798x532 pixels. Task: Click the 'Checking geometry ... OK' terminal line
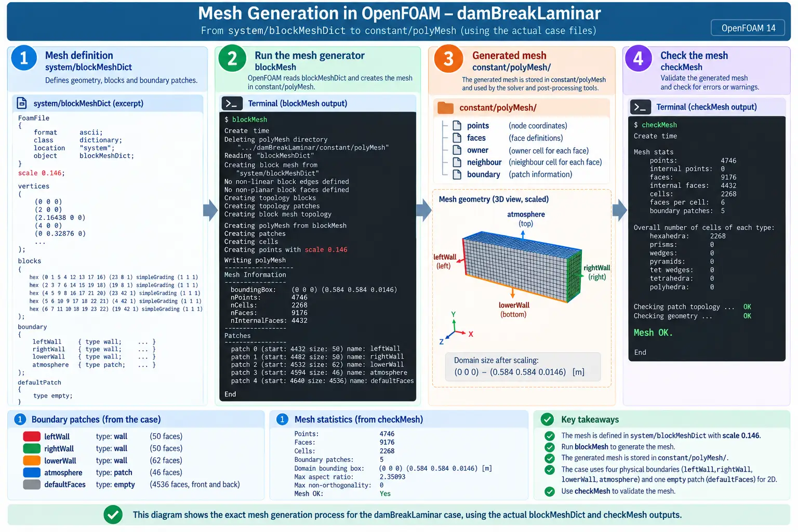click(693, 316)
